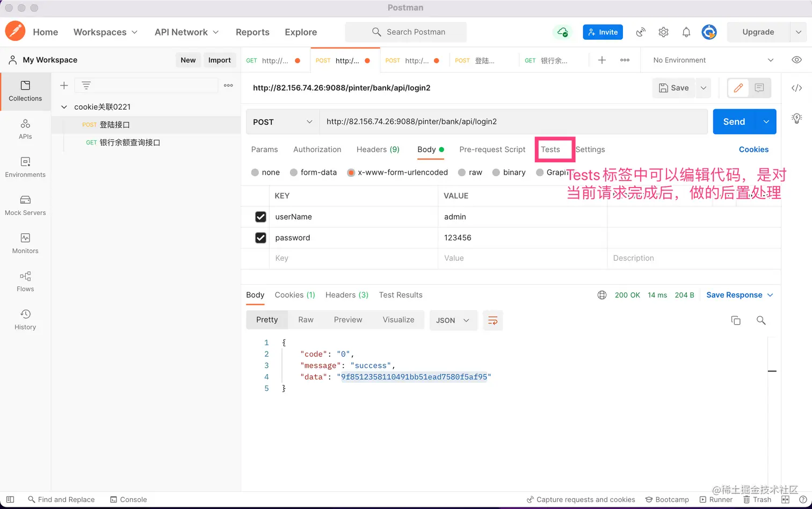The height and width of the screenshot is (509, 812).
Task: Open a new request tab with plus
Action: tap(602, 60)
